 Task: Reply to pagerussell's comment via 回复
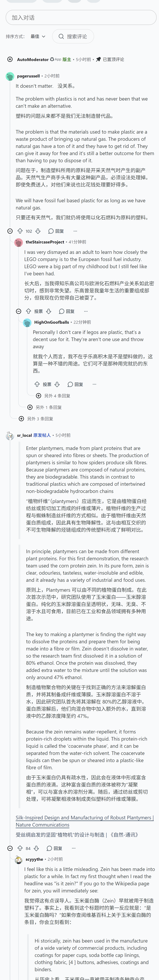coord(56,231)
